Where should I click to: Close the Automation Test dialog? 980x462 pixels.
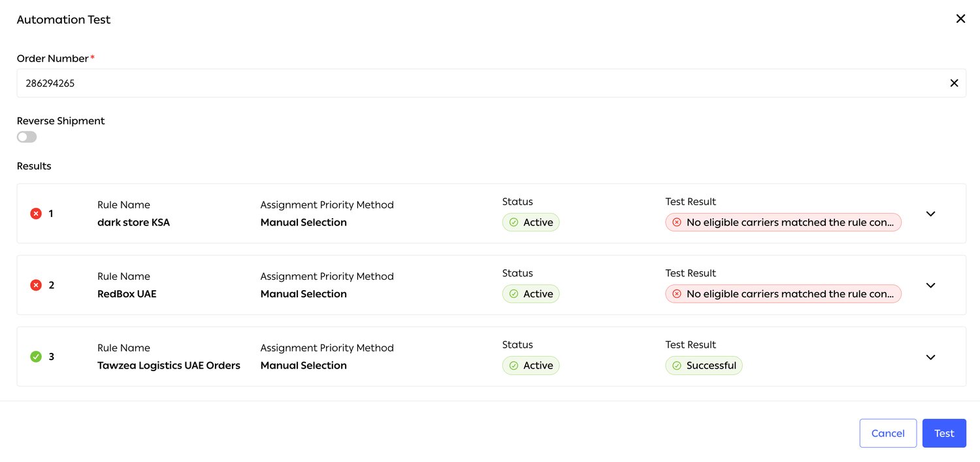960,19
